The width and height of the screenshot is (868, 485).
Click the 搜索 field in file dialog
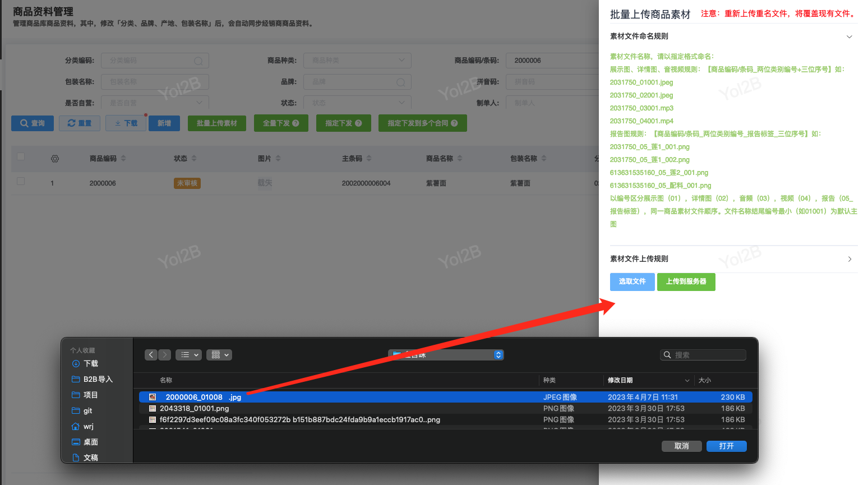pyautogui.click(x=703, y=355)
